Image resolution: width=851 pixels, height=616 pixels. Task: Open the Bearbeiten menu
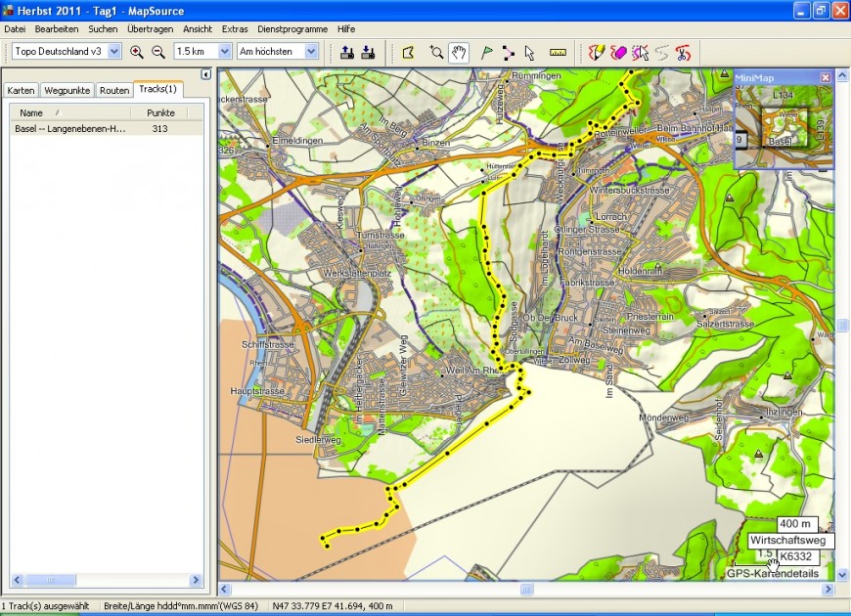[57, 29]
